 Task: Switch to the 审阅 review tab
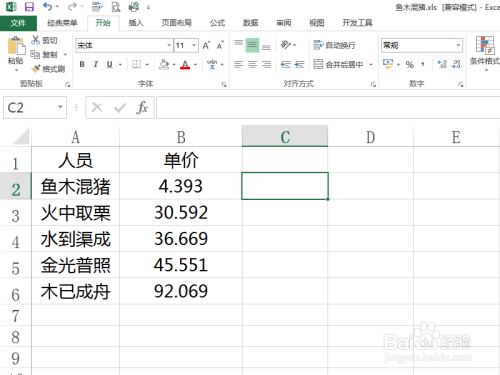tap(284, 23)
